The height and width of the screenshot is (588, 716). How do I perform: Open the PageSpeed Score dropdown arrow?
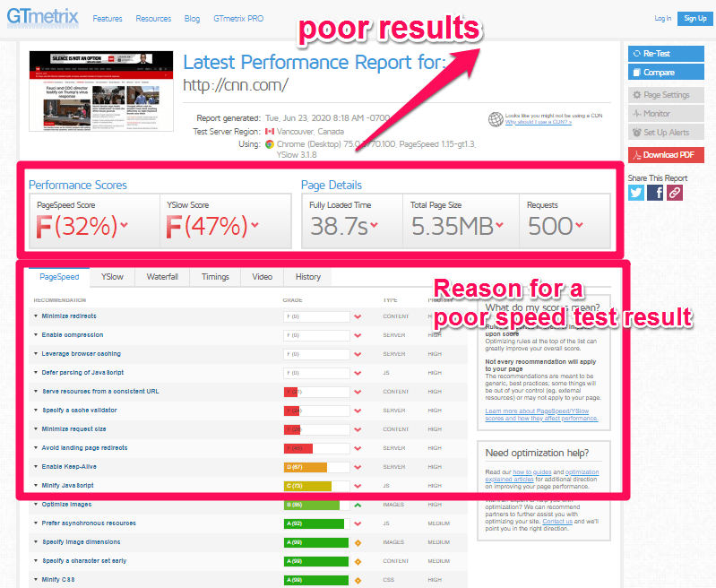coord(125,225)
